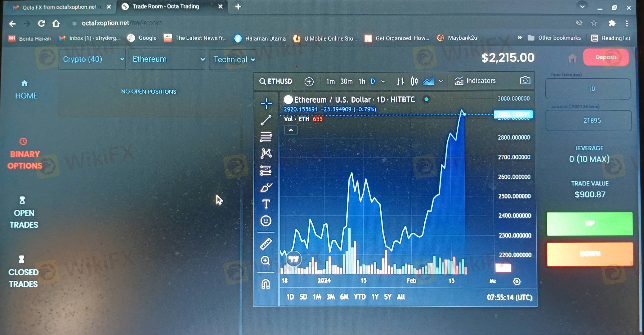Open the emoji icons tool
This screenshot has width=644, height=335.
coord(266,221)
